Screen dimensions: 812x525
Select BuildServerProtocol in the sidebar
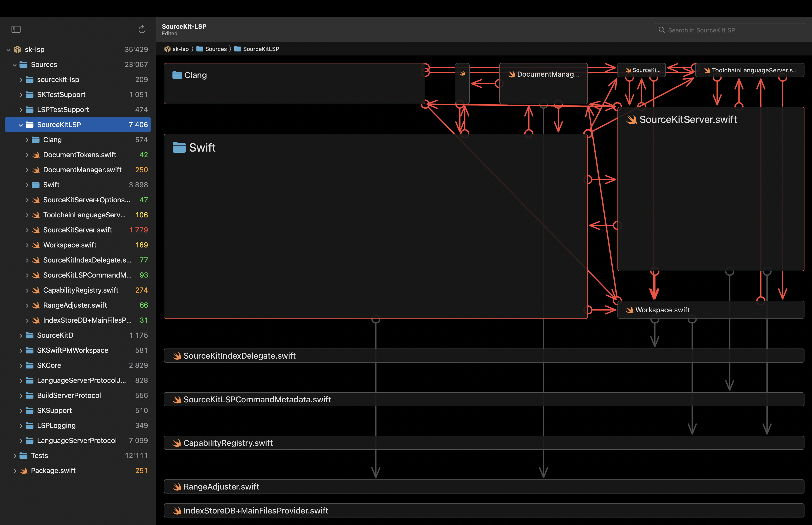click(x=78, y=396)
